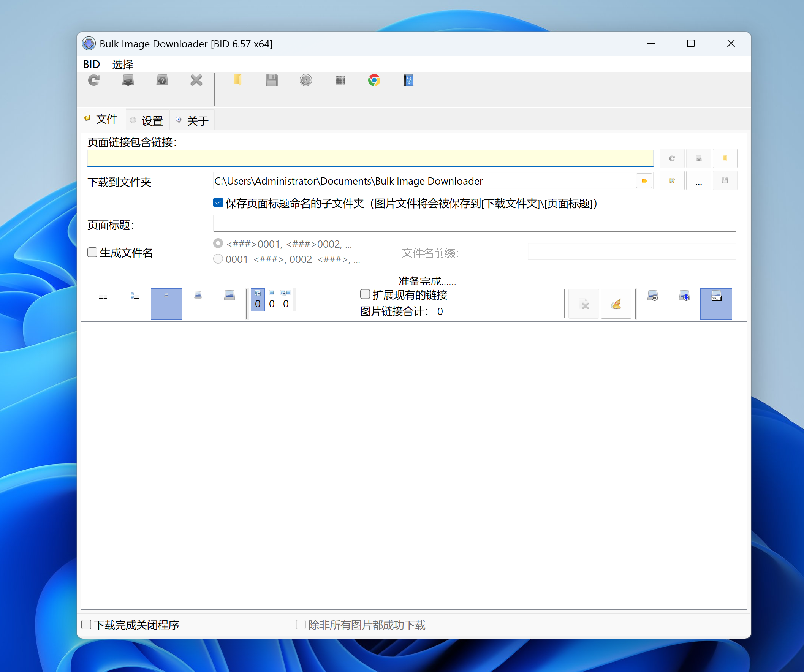Open settings via the gear icon in toolbar
This screenshot has height=672, width=804.
[306, 81]
